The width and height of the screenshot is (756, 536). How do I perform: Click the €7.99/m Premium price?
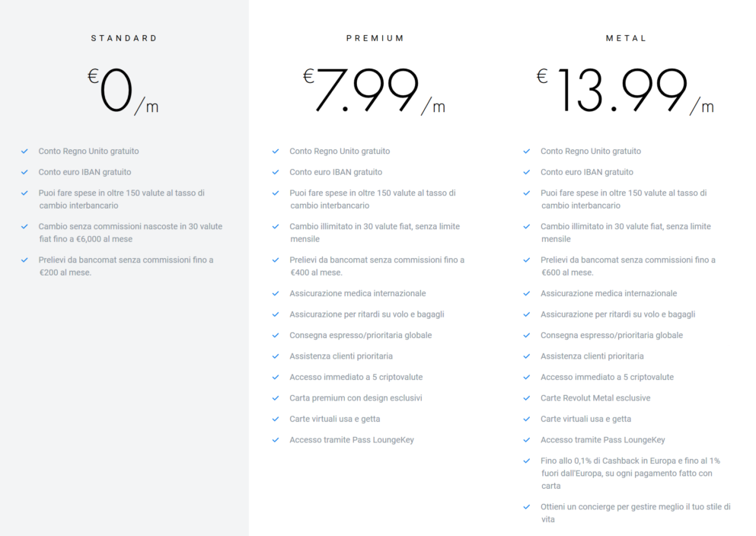[x=374, y=91]
